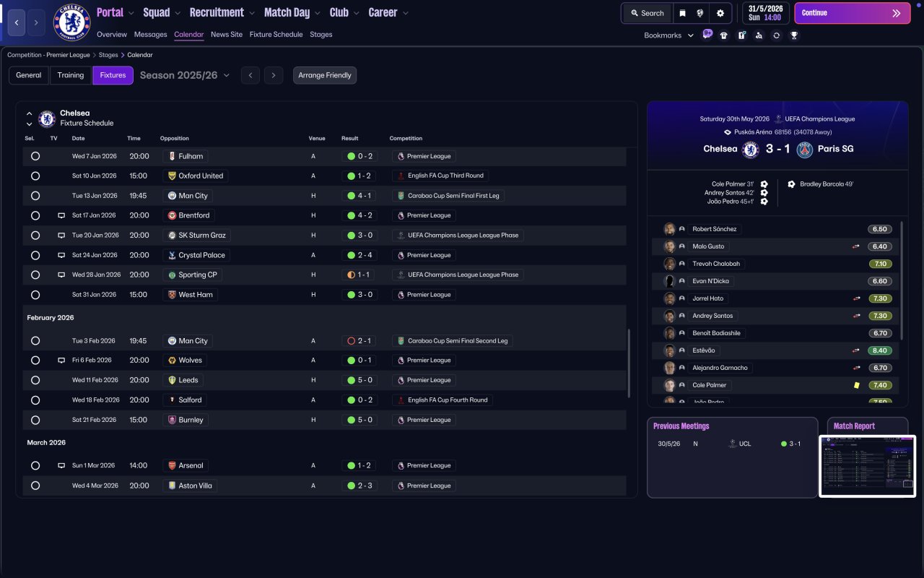Screen dimensions: 924x578
Task: Click Chelsea badge in match result panel
Action: coord(751,150)
